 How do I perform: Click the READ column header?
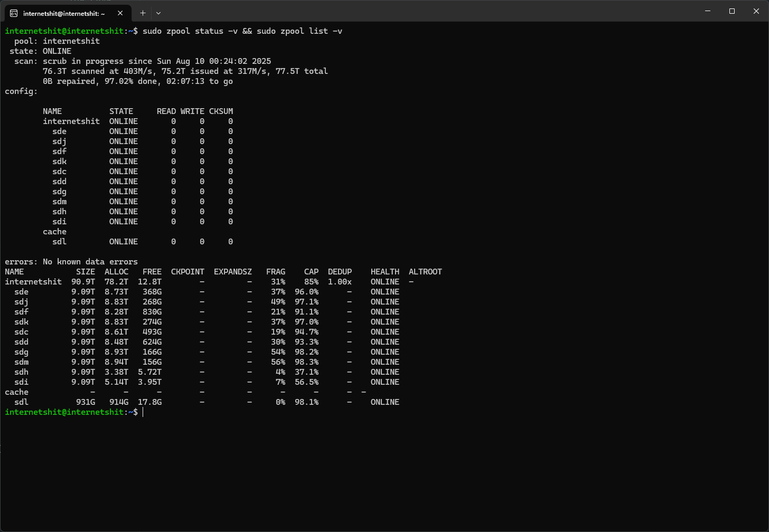(x=166, y=111)
